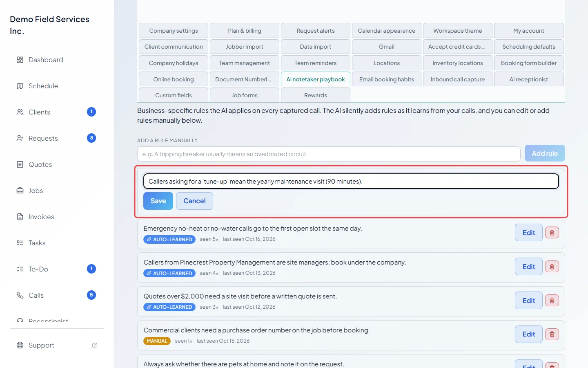This screenshot has width=588, height=368.
Task: Click the MANUAL badge on commercial rule
Action: coord(157,341)
